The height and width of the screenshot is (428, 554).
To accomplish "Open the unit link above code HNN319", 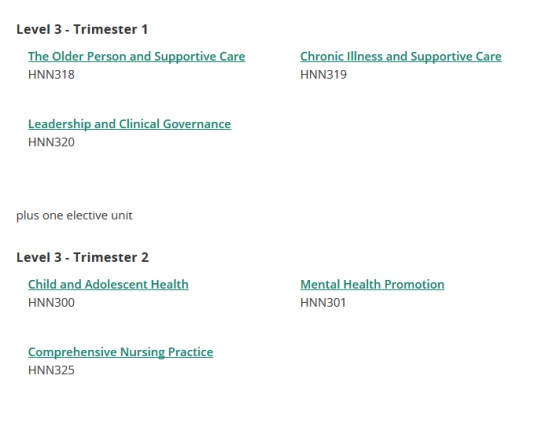I will tap(401, 57).
